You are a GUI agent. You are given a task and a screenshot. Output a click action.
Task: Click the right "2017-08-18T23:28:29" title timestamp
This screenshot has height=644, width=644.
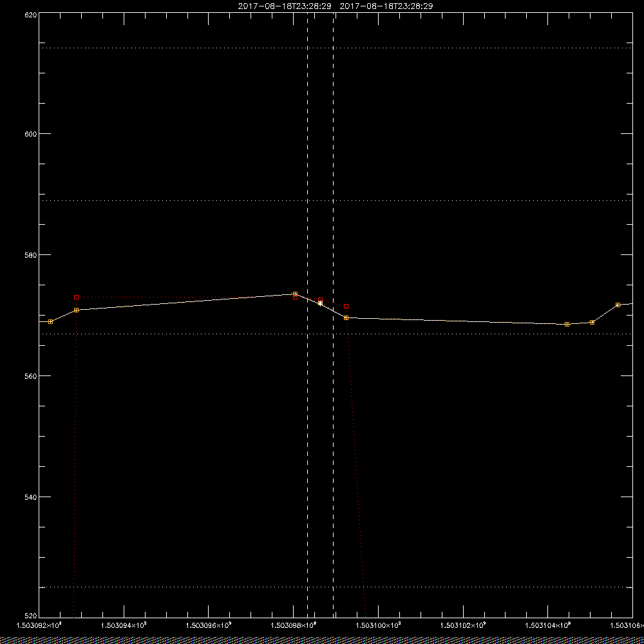(386, 6)
